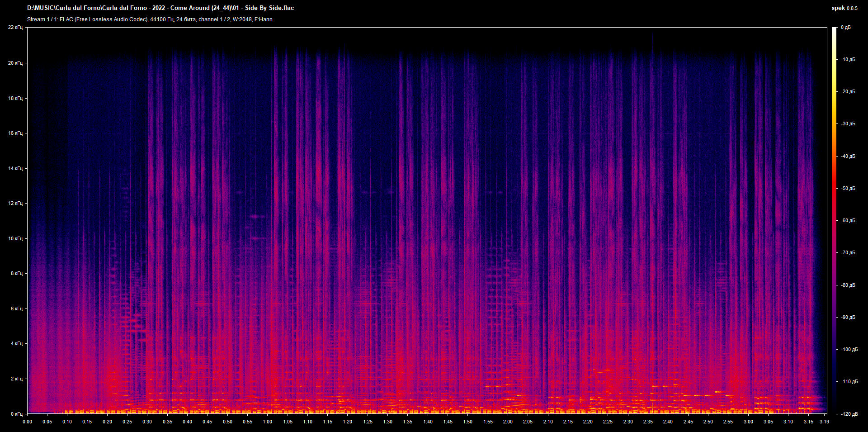The height and width of the screenshot is (432, 868).
Task: Click the '1:50' time axis label
Action: 468,422
